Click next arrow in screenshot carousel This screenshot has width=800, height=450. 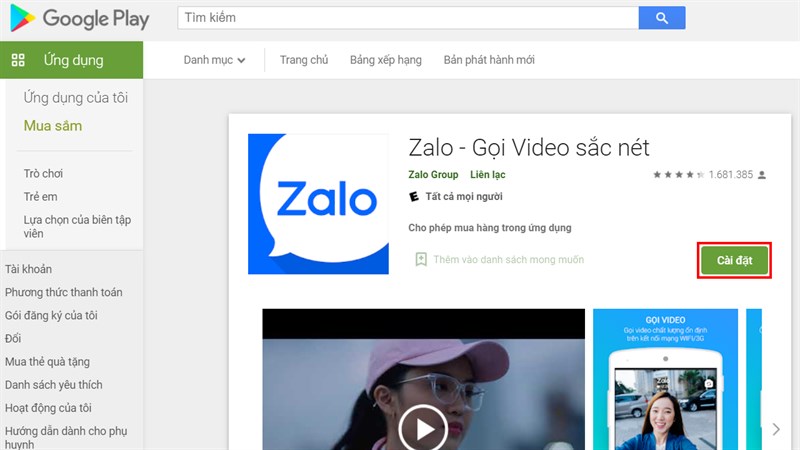point(776,429)
